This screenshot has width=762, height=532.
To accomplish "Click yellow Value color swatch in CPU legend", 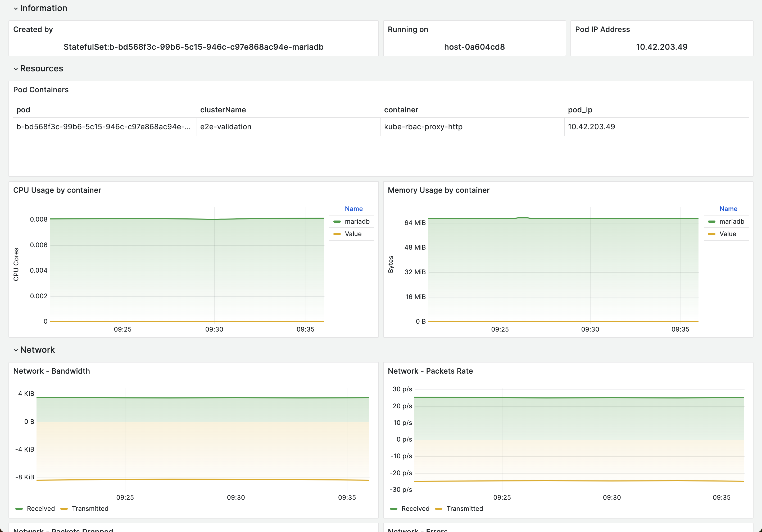I will [337, 234].
